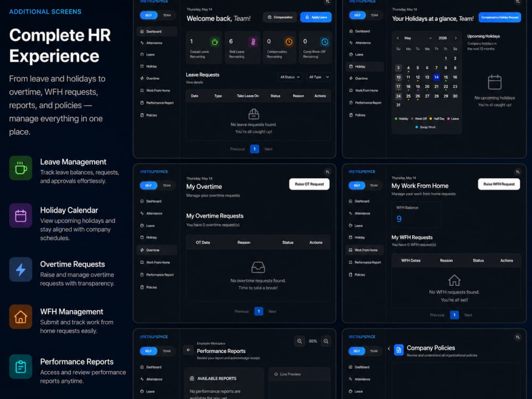Click the green Leave Management coffee cup icon

[x=21, y=168]
